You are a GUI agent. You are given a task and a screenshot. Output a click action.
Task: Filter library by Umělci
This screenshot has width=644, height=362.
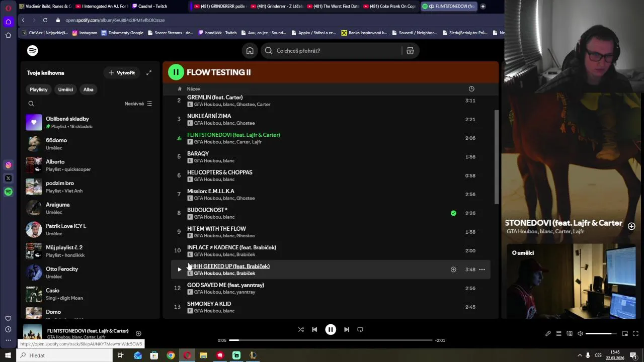click(65, 89)
